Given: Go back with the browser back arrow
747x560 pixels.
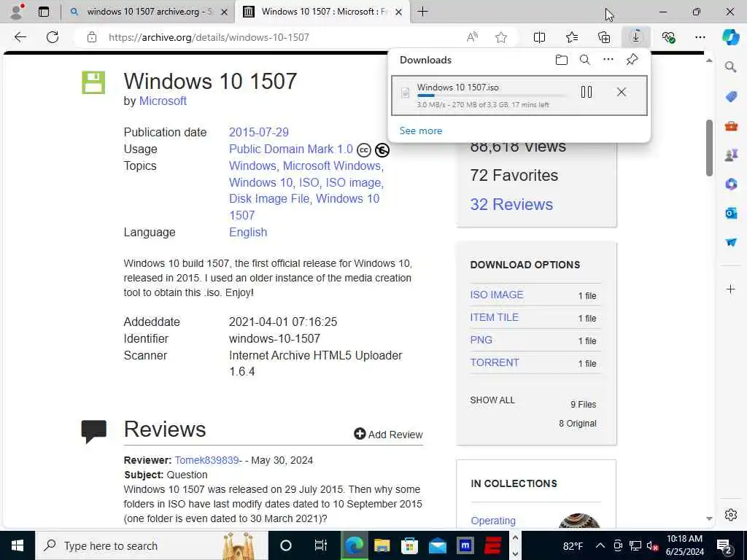Looking at the screenshot, I should pyautogui.click(x=20, y=37).
